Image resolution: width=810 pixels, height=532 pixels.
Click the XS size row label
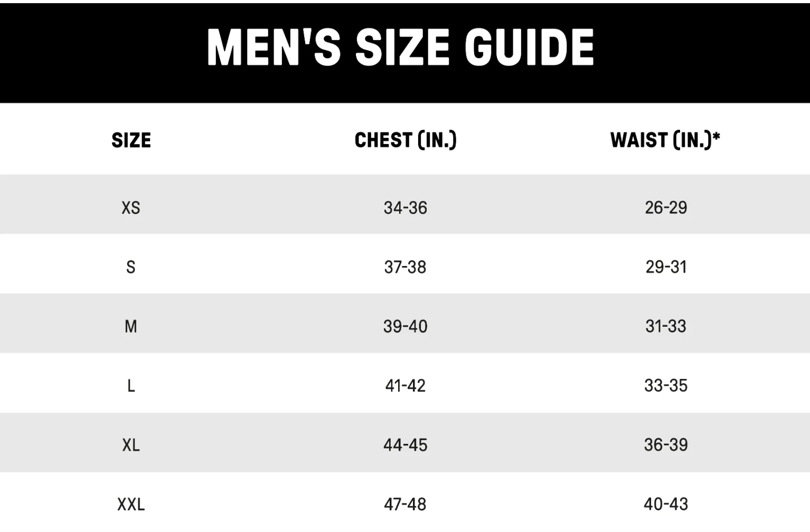coord(131,208)
